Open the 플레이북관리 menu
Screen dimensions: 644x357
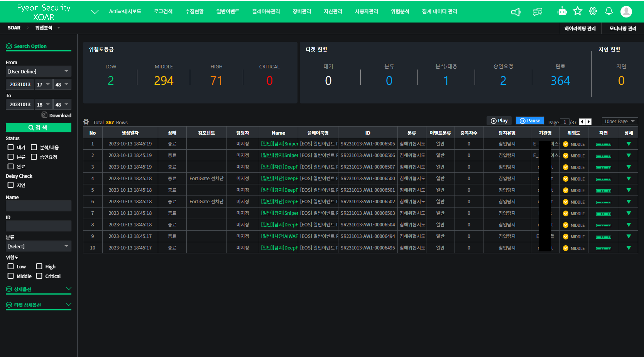(x=266, y=11)
